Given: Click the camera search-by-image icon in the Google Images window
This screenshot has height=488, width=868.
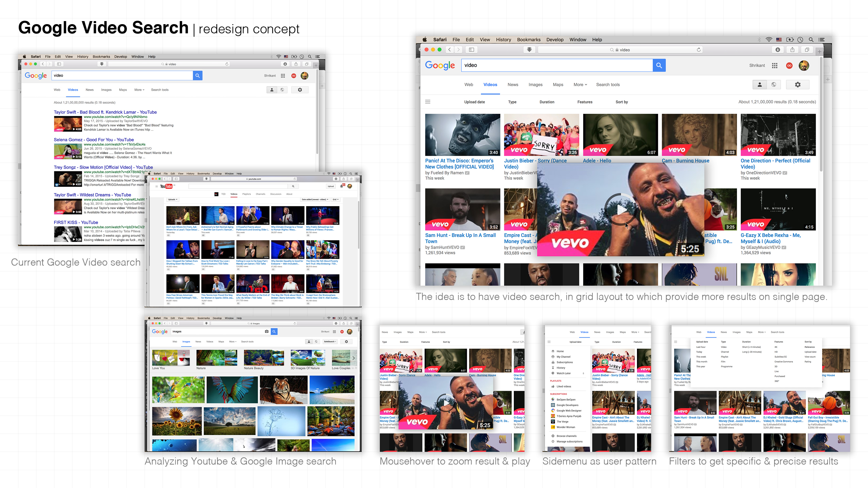Looking at the screenshot, I should tap(266, 332).
